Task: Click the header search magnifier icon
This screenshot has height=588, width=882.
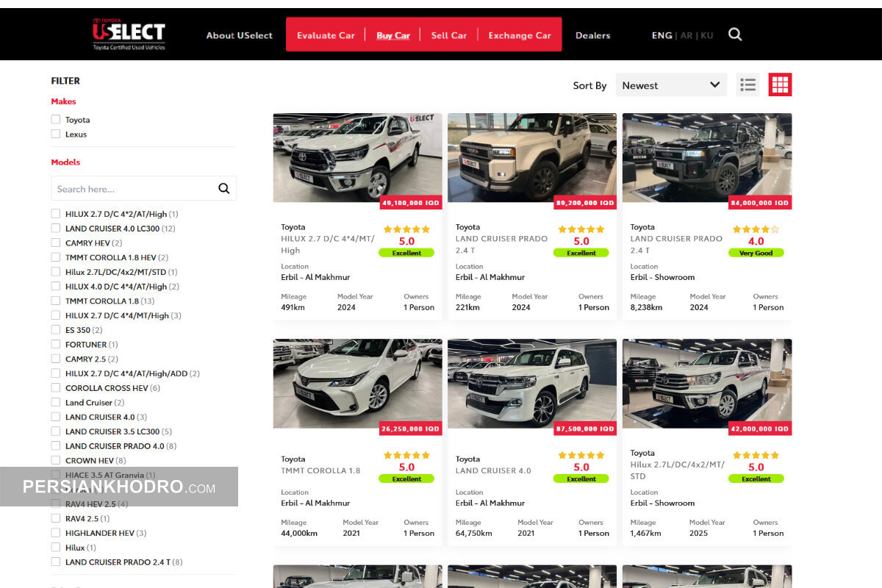Action: [x=735, y=35]
